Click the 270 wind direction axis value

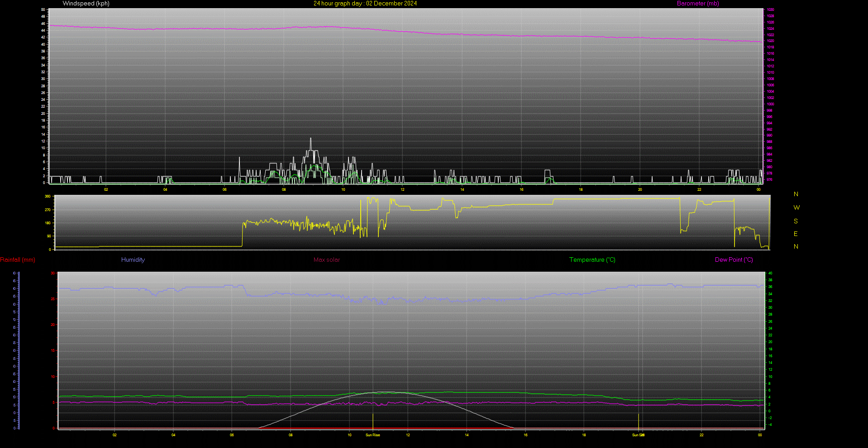[x=48, y=210]
